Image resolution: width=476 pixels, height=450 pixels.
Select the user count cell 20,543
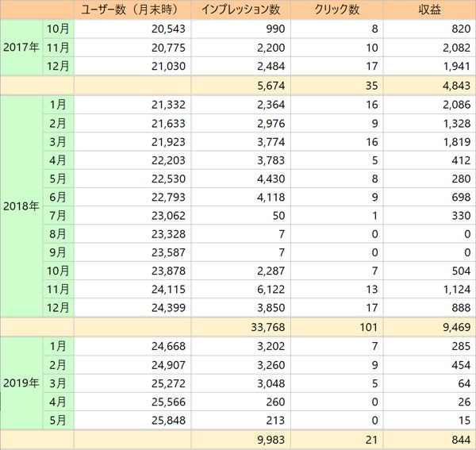[132, 29]
